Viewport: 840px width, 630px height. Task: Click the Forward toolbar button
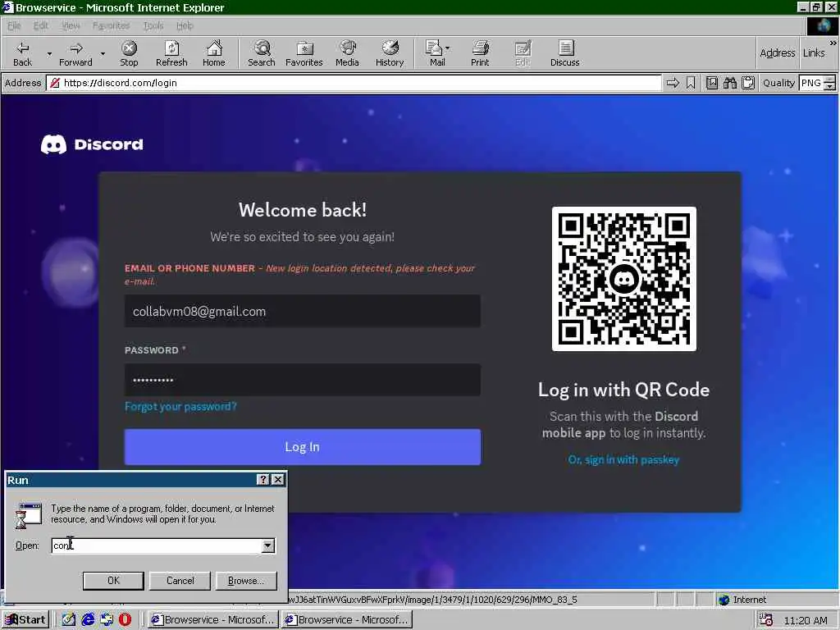click(x=75, y=53)
